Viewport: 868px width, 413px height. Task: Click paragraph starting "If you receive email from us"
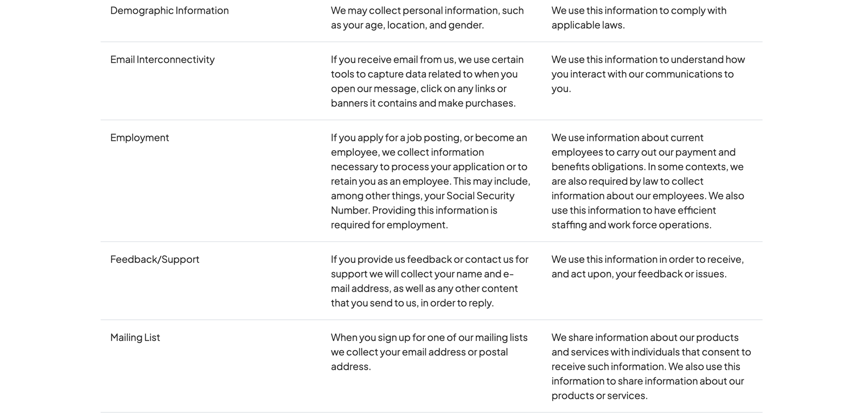(x=427, y=81)
